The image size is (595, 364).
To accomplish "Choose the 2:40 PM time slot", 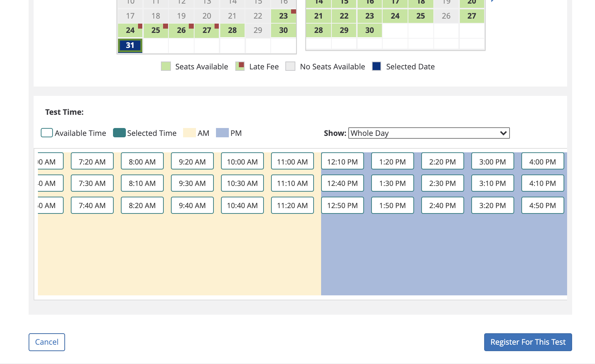I will pos(442,205).
